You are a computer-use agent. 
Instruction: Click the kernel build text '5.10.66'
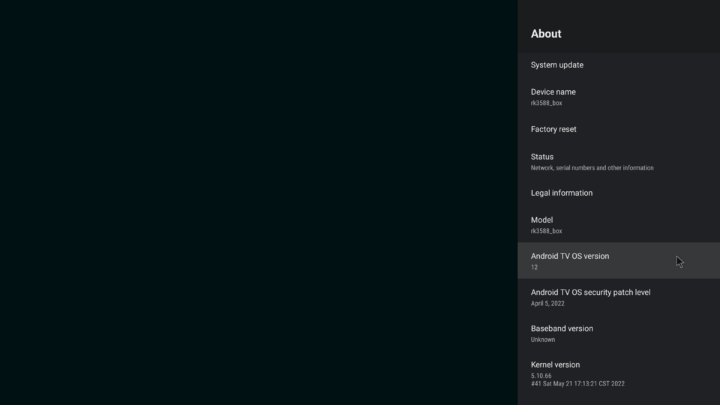pyautogui.click(x=541, y=376)
